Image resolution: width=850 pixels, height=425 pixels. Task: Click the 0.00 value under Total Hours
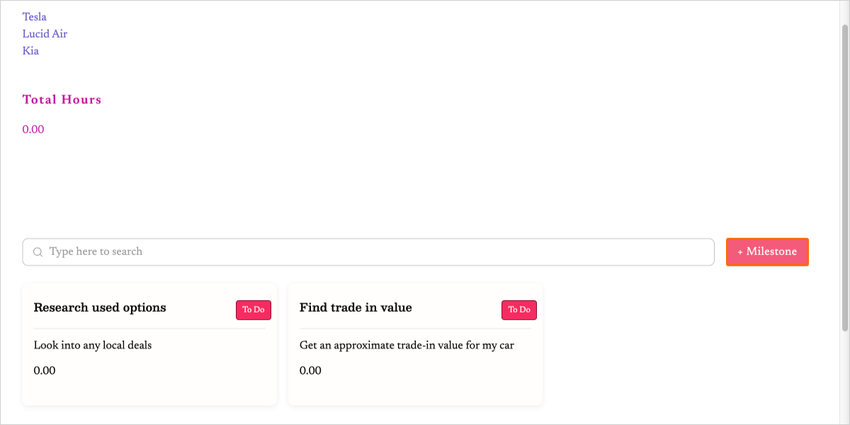[34, 129]
